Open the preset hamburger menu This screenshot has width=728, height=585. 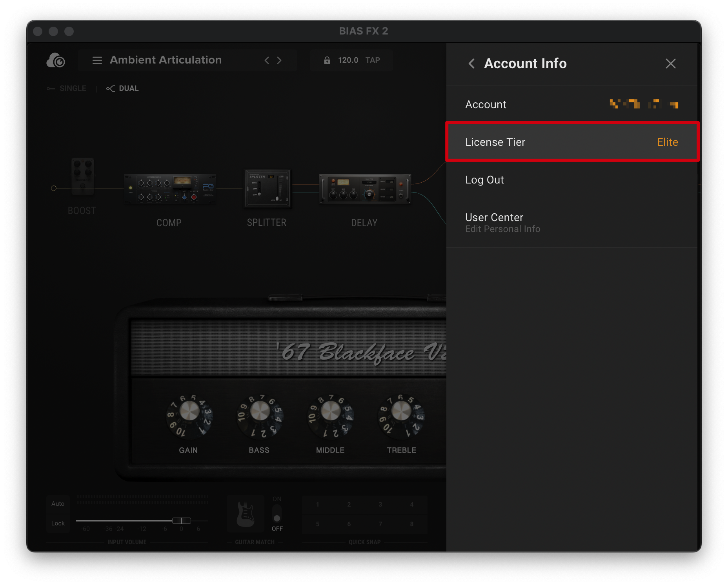pyautogui.click(x=97, y=60)
